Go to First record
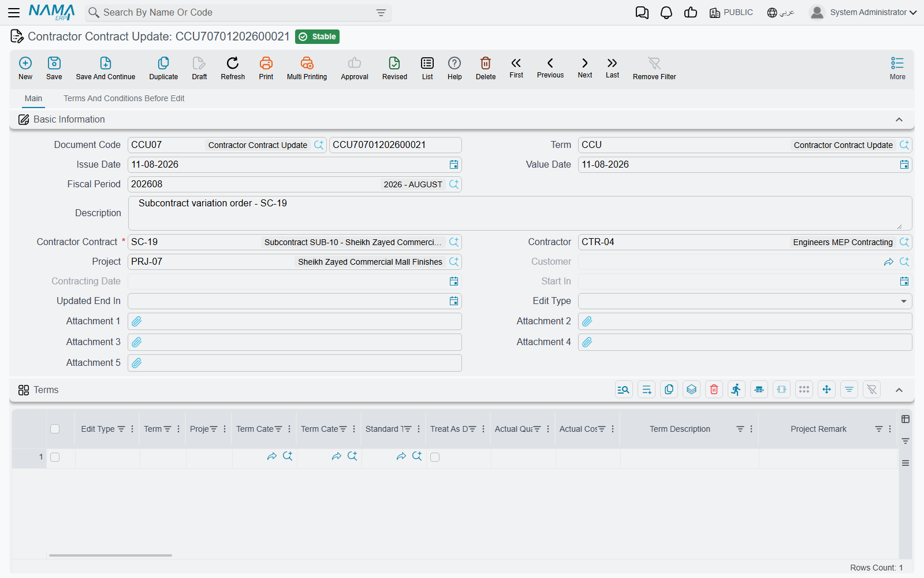Viewport: 924px width, 578px height. [x=516, y=68]
